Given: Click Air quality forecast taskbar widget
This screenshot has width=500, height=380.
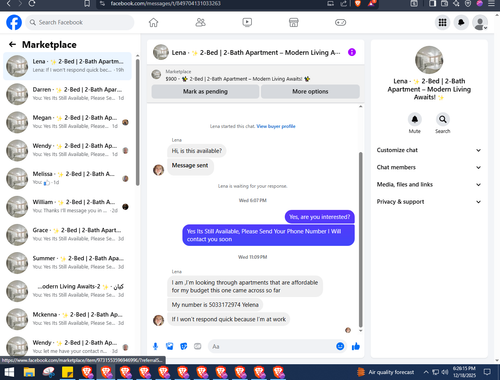Looking at the screenshot, I should [385, 372].
